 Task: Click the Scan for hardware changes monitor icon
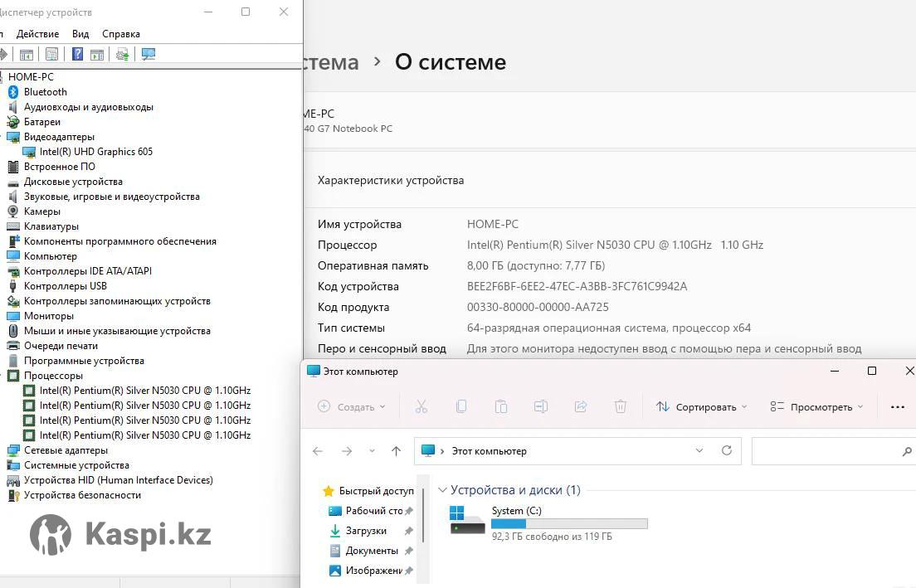(149, 55)
